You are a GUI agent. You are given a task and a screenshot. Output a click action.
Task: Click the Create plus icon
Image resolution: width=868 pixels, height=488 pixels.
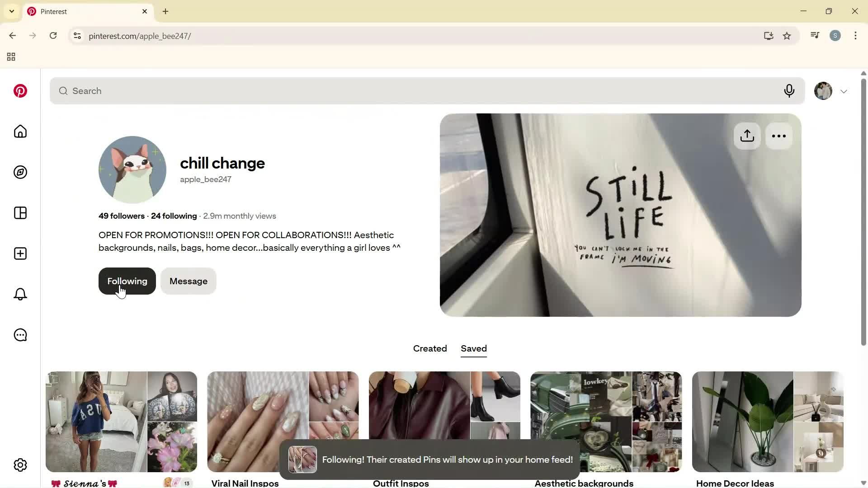click(20, 253)
